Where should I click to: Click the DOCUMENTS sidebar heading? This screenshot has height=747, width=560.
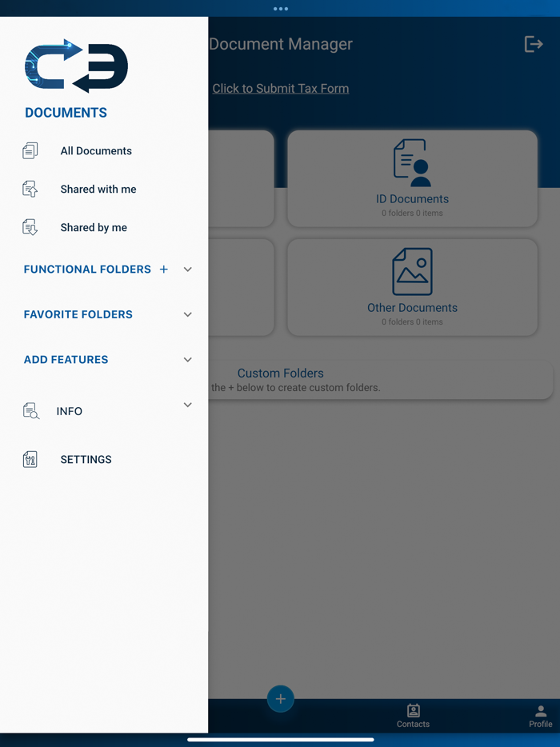tap(66, 113)
